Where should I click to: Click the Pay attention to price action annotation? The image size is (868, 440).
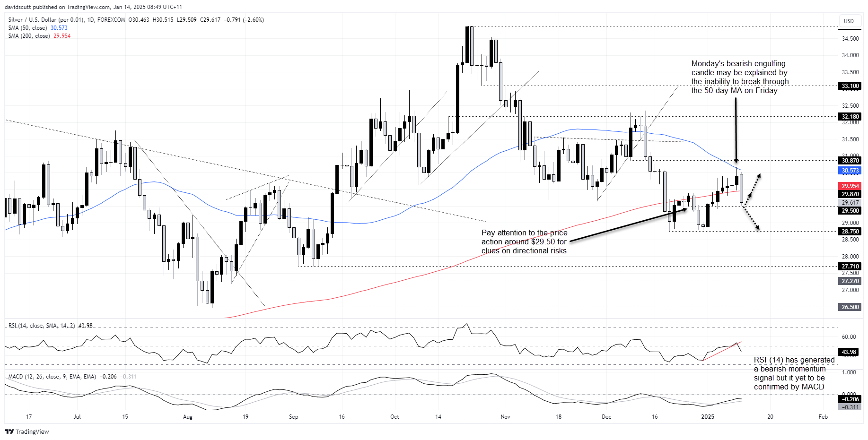tap(524, 242)
